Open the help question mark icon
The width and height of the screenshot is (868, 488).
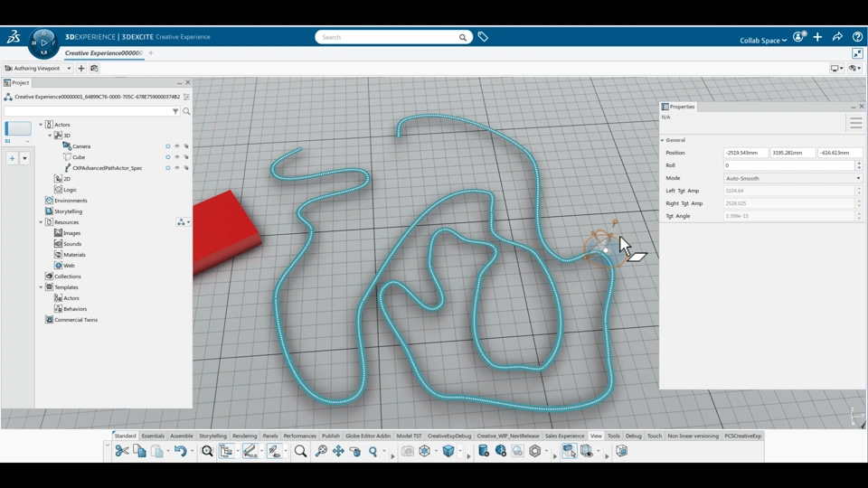click(857, 36)
